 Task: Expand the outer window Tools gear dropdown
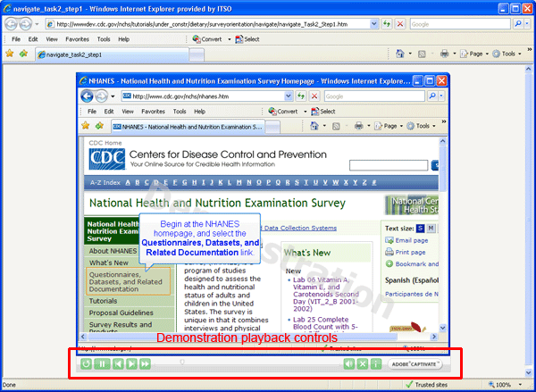click(x=520, y=54)
